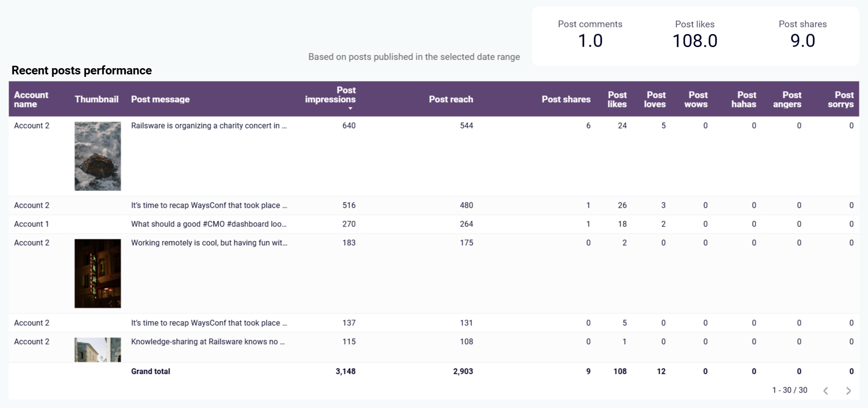Sort by the Post reach column header
This screenshot has height=408, width=868.
click(450, 99)
